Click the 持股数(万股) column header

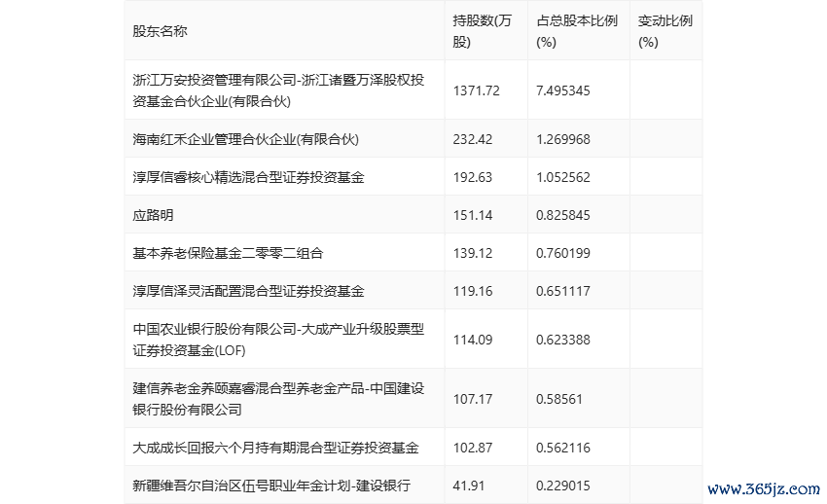pos(482,31)
